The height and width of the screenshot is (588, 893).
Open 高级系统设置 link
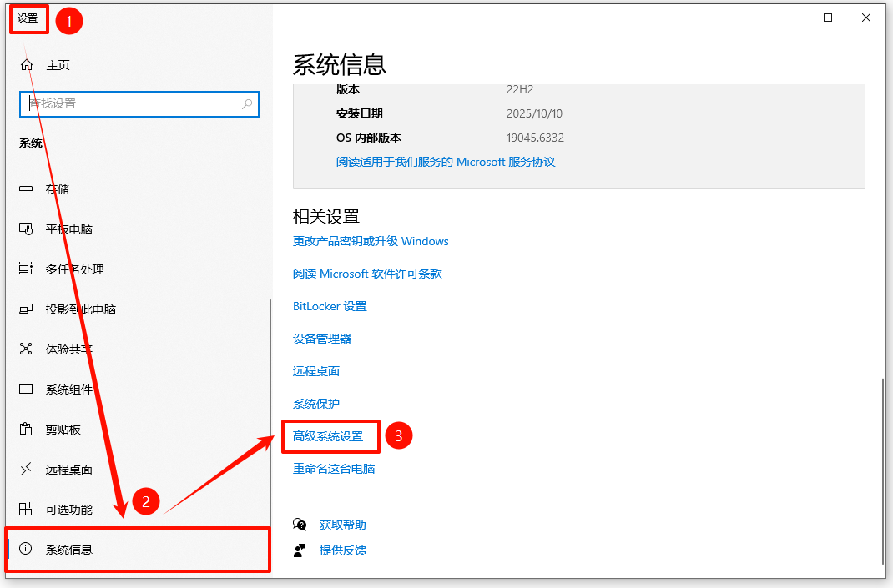330,435
